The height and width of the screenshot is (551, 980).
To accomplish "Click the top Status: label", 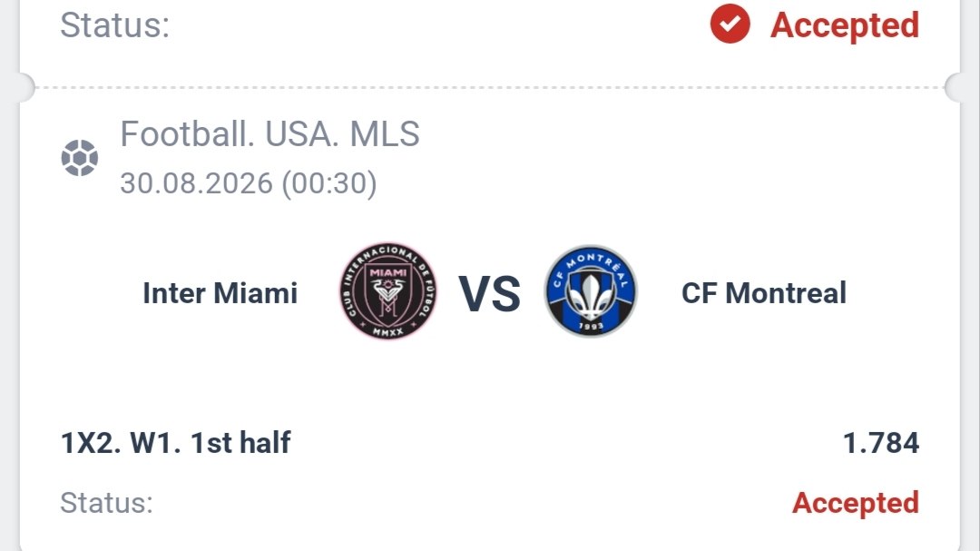I will 114,25.
